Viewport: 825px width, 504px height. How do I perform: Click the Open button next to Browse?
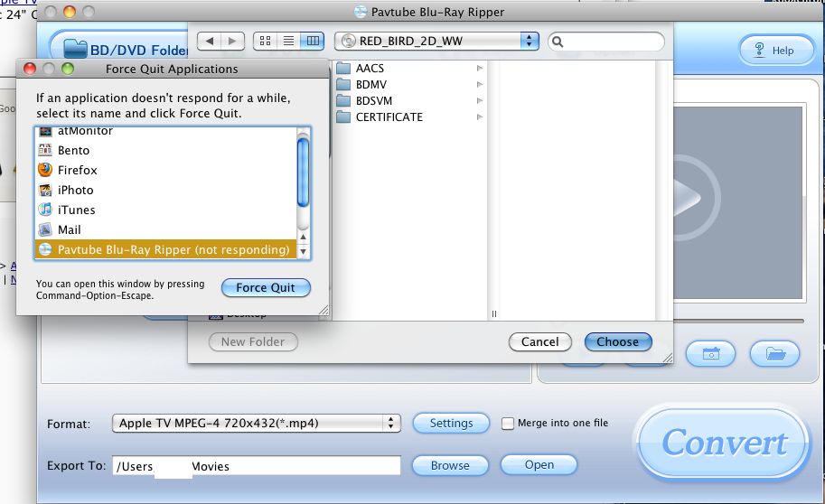coord(539,465)
